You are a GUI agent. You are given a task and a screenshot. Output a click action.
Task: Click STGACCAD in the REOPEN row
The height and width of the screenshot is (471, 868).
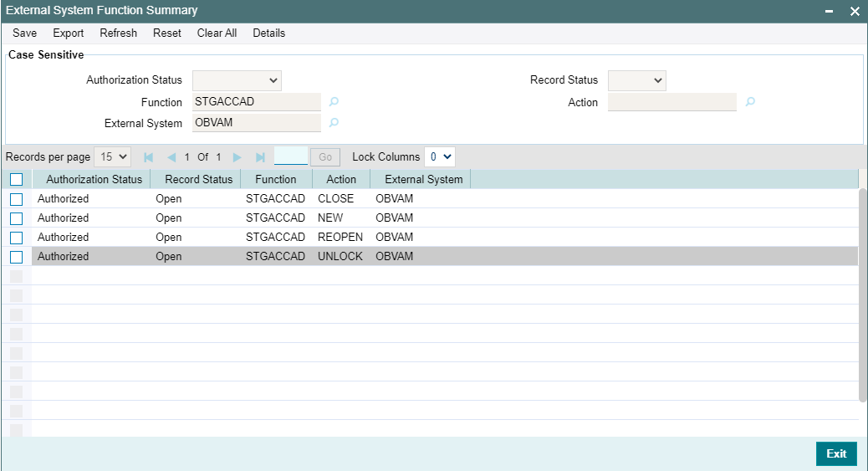[276, 237]
